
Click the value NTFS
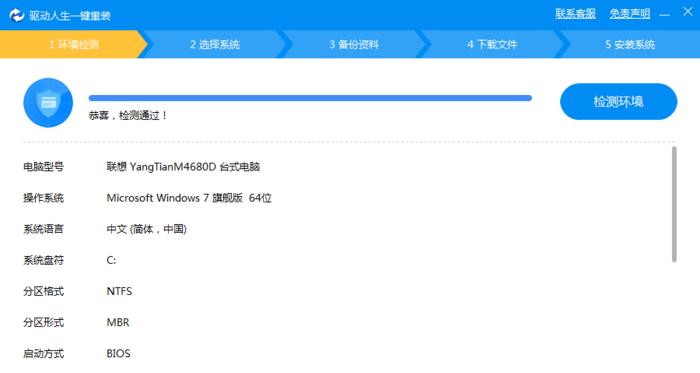pyautogui.click(x=119, y=291)
